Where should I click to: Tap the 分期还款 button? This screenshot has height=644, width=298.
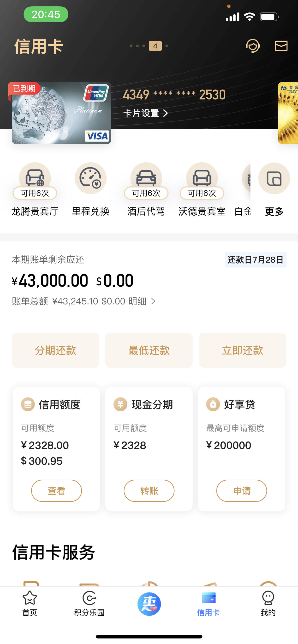point(55,350)
